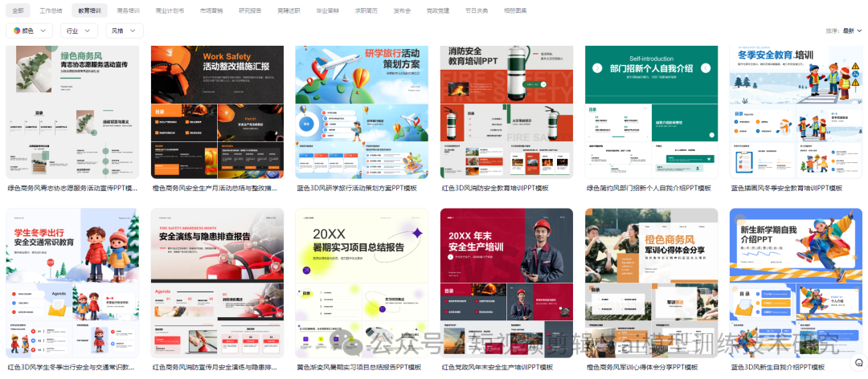
Task: Open the 研学旅行活动策划方案 template thumbnail
Action: (x=362, y=112)
